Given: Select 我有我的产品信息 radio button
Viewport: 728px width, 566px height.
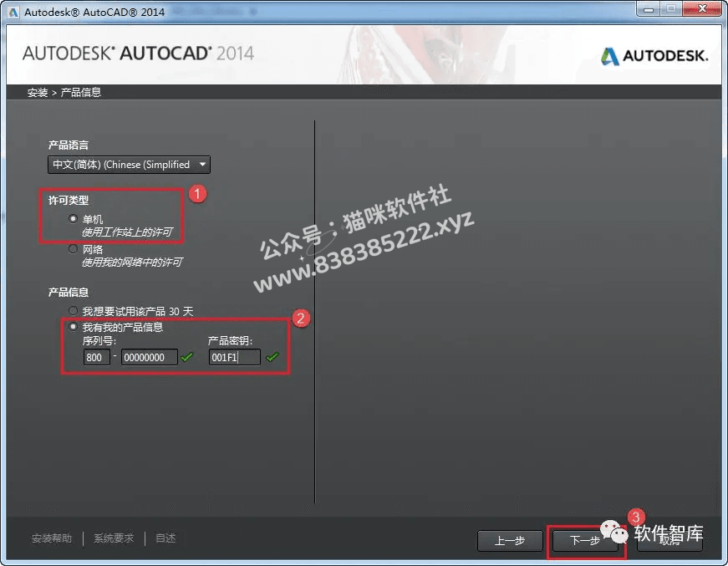Looking at the screenshot, I should point(73,327).
